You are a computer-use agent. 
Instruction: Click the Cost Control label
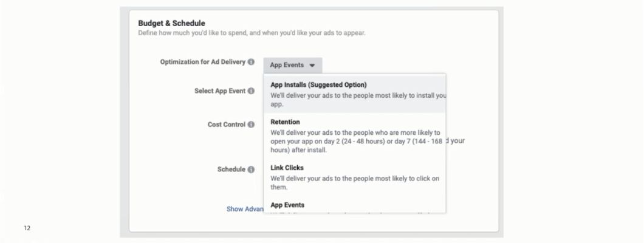click(x=226, y=125)
